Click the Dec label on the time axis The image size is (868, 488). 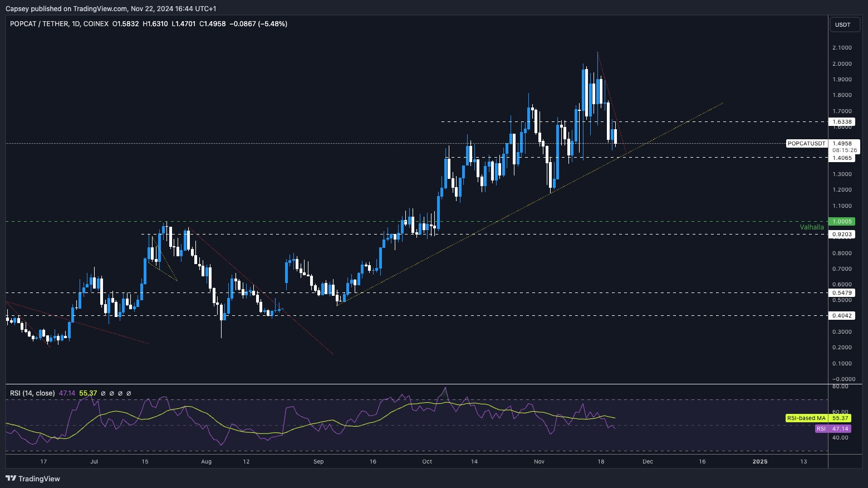coord(648,462)
